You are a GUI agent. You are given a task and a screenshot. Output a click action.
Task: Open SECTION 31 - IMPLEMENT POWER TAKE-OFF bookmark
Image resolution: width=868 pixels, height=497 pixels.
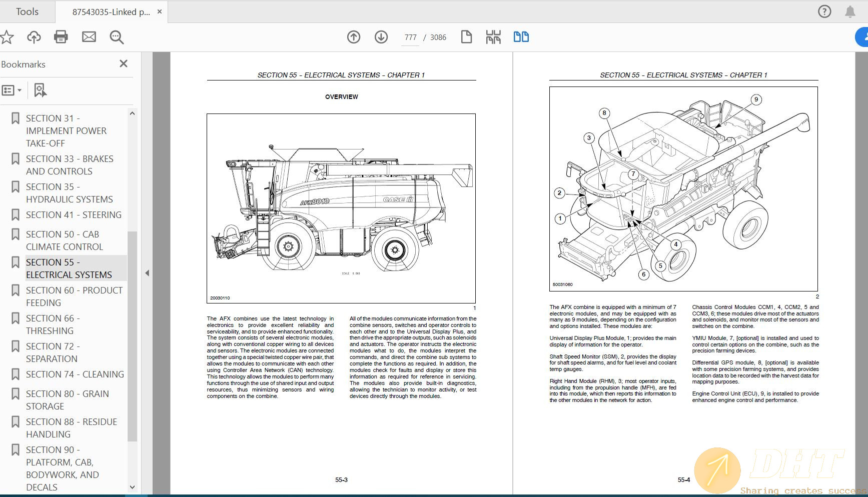pyautogui.click(x=66, y=130)
